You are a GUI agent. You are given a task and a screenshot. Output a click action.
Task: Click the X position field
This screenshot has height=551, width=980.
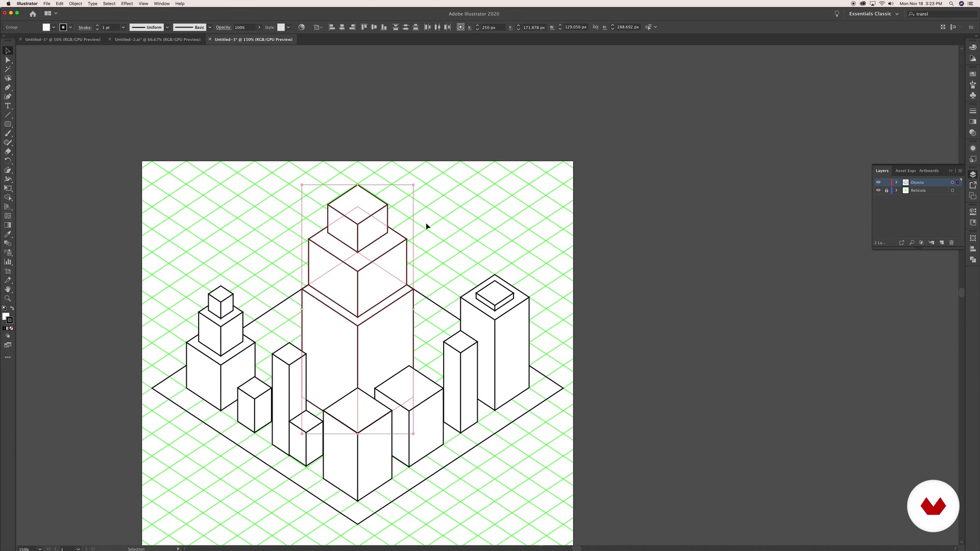tap(493, 28)
